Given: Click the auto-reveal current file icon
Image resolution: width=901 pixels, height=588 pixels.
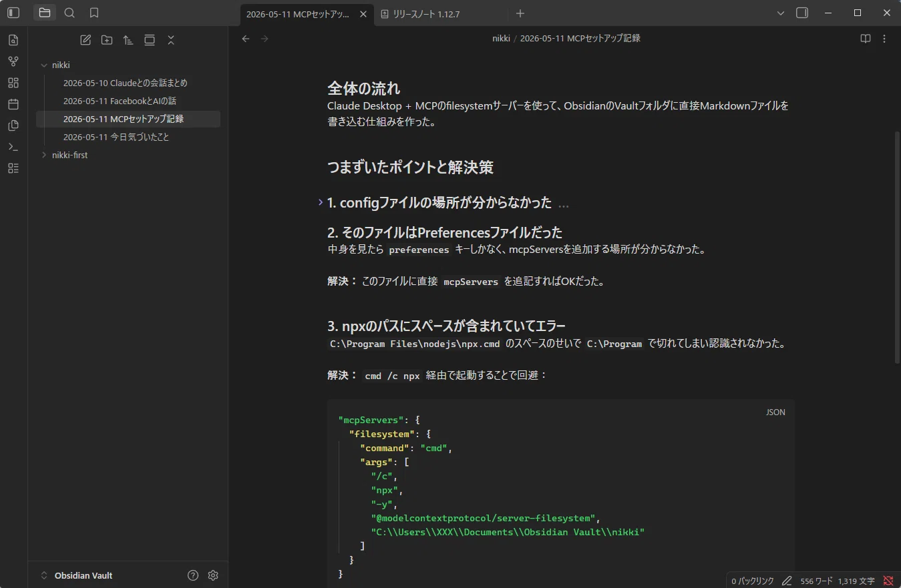Looking at the screenshot, I should coord(150,40).
